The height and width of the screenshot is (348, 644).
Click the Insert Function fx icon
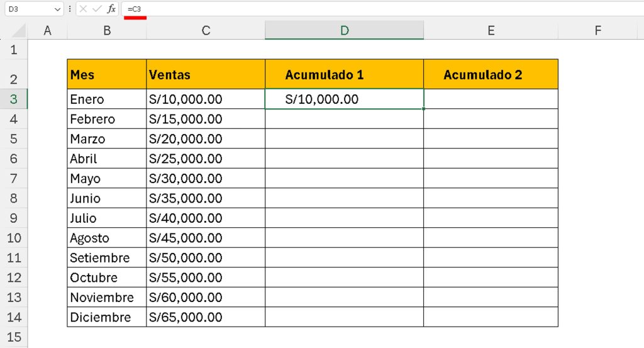tap(111, 9)
